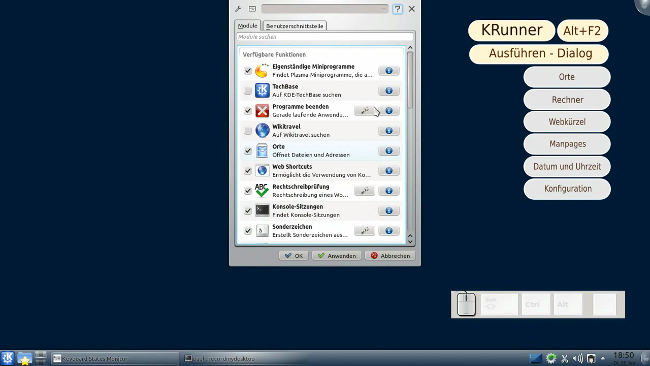Switch to Keyboard Status Monitor task
The width and height of the screenshot is (650, 366).
[115, 359]
